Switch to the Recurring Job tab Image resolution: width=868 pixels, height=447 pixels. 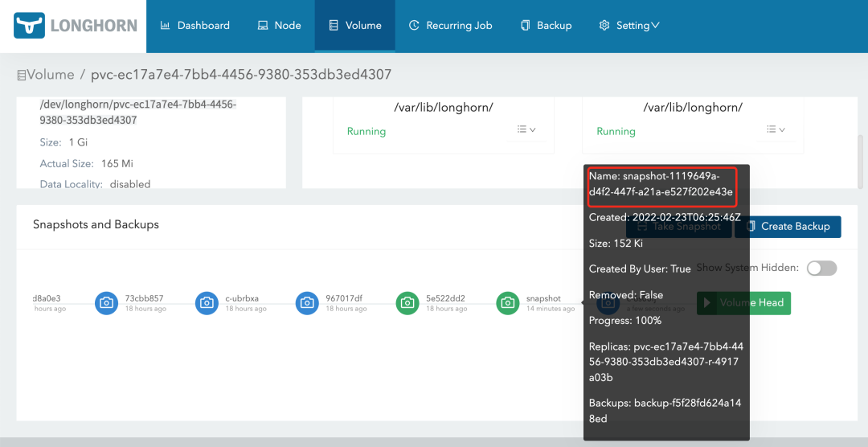pyautogui.click(x=450, y=26)
